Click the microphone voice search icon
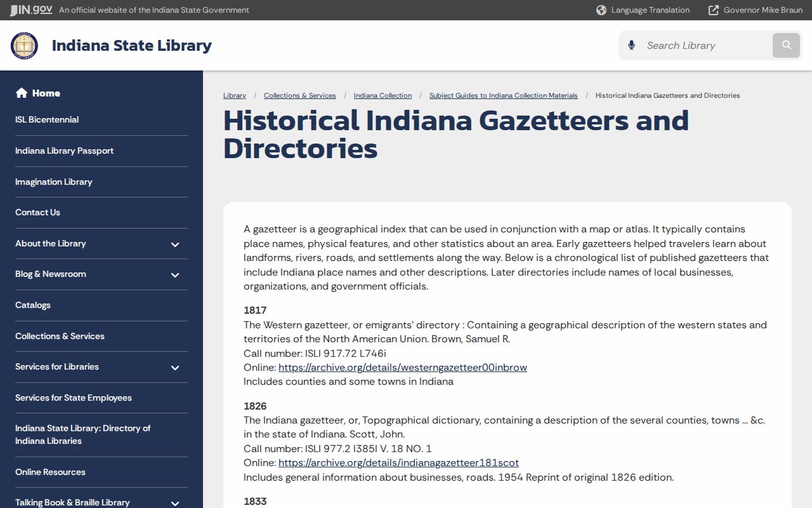 631,45
